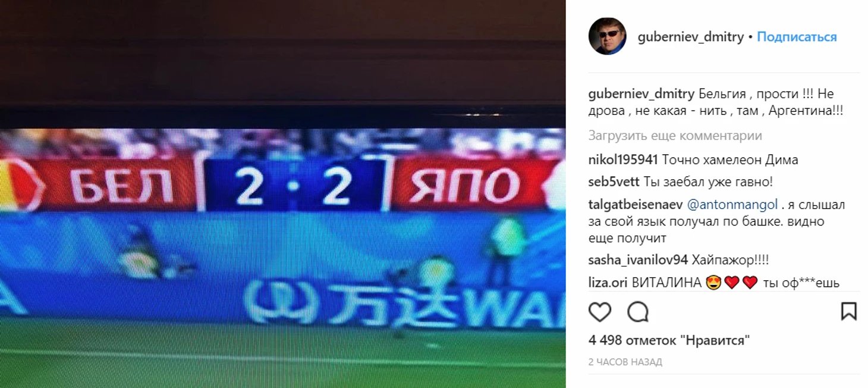This screenshot has height=388, width=868.
Task: Click the Belgium Japan scoreboard photo
Action: pyautogui.click(x=282, y=194)
